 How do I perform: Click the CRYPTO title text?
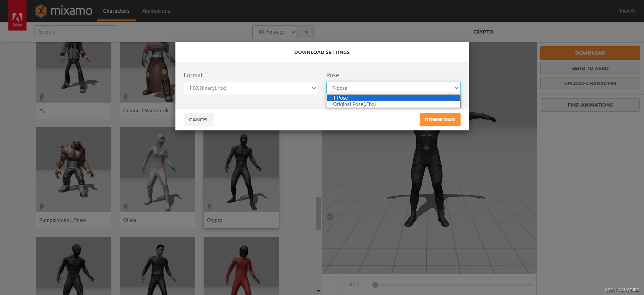(483, 32)
